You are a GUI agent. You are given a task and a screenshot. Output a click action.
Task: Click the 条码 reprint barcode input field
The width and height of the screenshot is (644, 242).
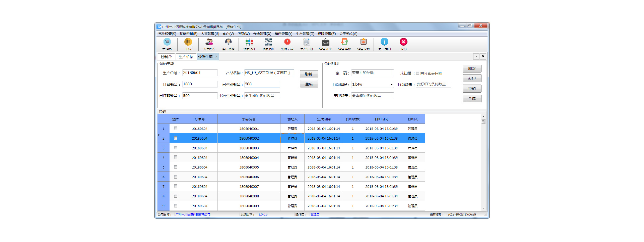coord(372,73)
